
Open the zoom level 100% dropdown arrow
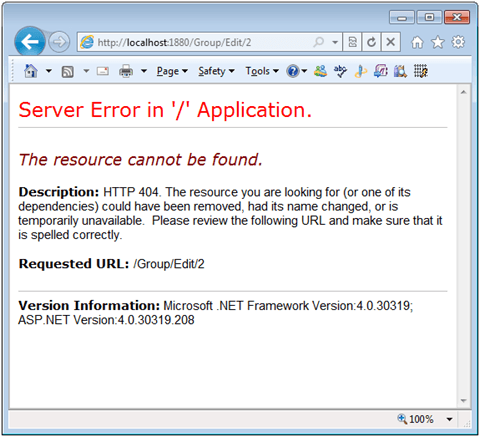coord(449,419)
